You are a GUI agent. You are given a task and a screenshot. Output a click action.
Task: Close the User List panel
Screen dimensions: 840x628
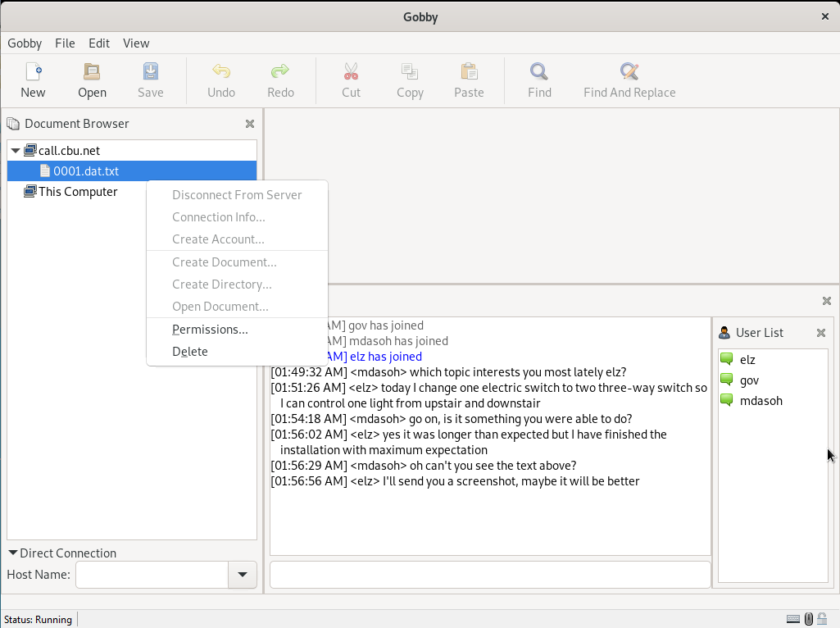coord(820,333)
